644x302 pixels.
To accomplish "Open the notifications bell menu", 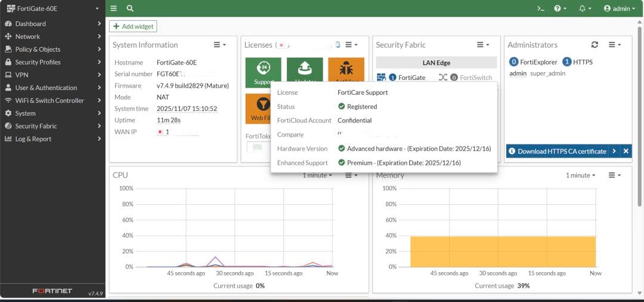I will pos(585,8).
